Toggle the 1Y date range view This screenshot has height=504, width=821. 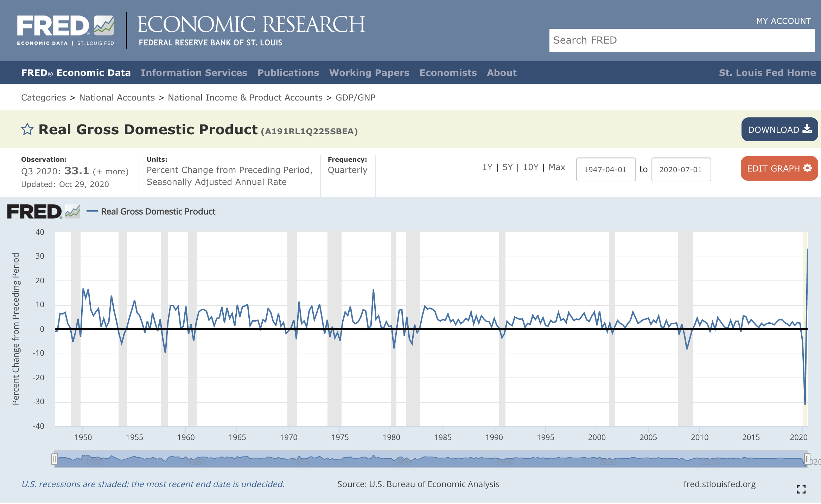pos(487,167)
